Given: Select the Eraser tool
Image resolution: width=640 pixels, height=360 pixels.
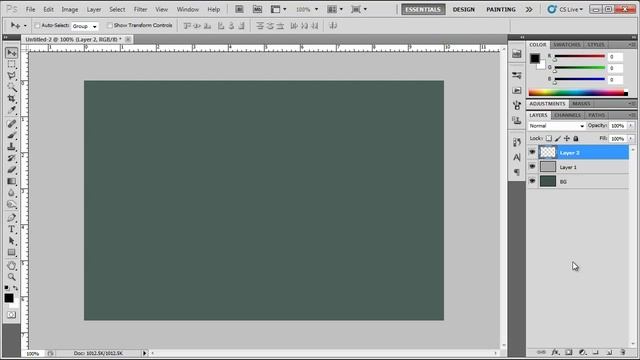Looking at the screenshot, I should pyautogui.click(x=11, y=169).
